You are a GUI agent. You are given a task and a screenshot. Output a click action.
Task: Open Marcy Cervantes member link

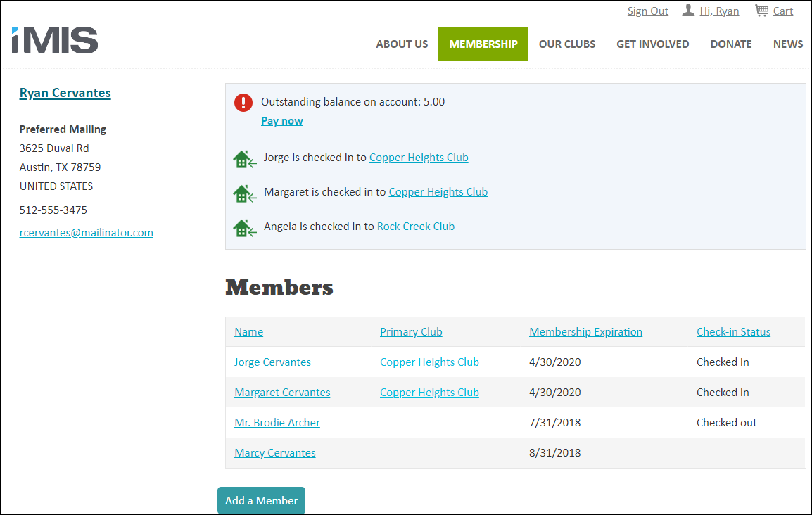pos(275,453)
